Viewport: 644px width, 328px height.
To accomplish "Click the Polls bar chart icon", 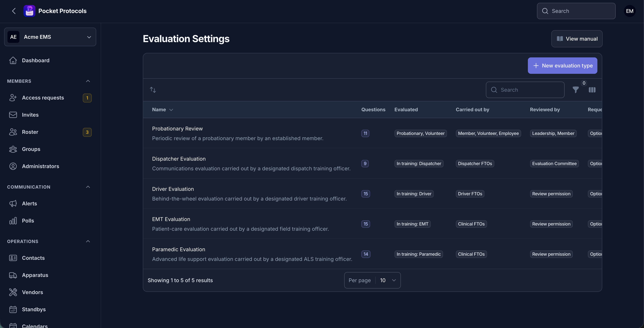I will 13,221.
